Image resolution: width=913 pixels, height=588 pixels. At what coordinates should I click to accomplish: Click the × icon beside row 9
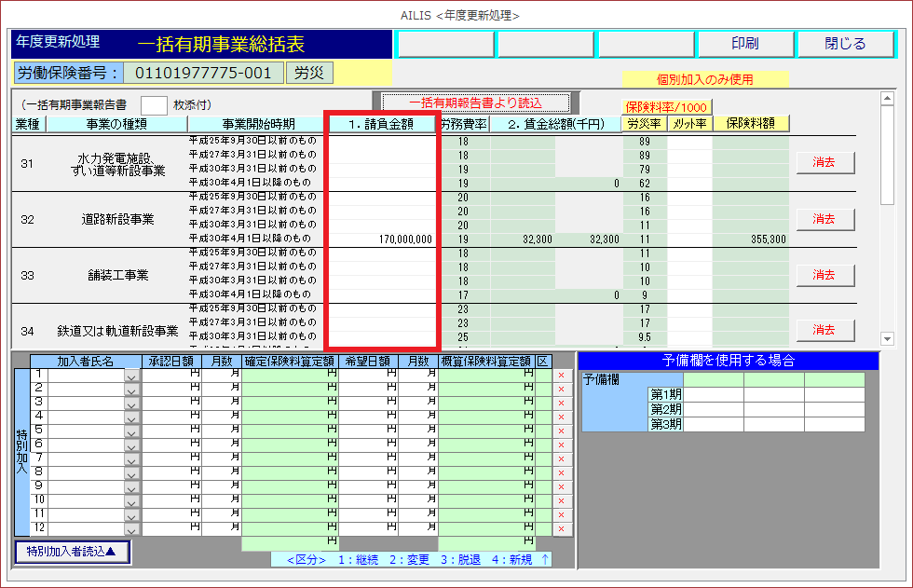click(561, 486)
